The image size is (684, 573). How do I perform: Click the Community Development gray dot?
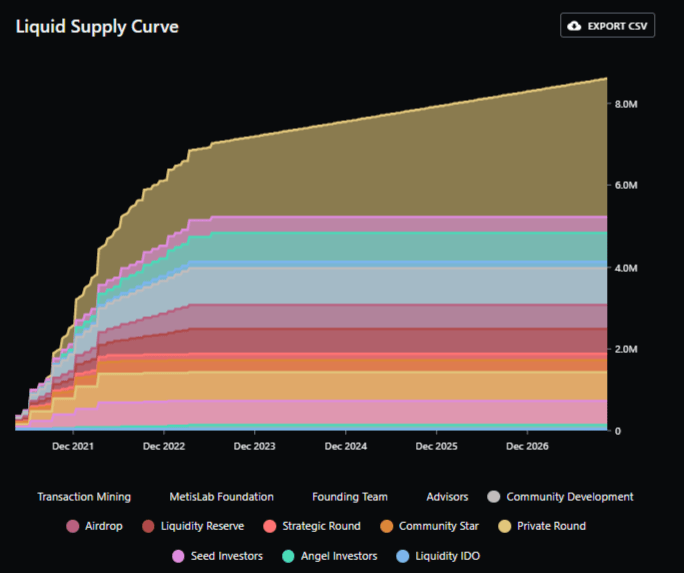click(x=494, y=497)
